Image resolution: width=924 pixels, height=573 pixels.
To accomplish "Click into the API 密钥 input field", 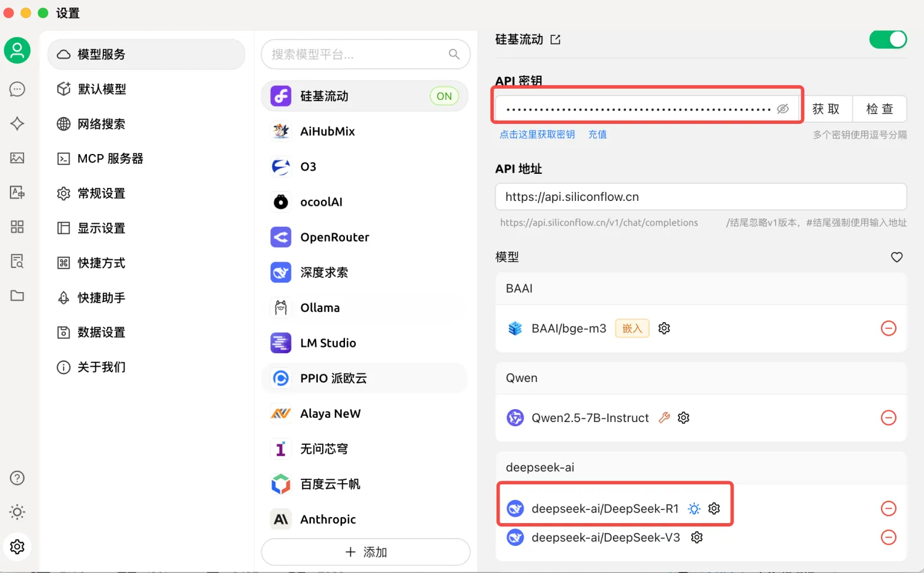I will 647,109.
